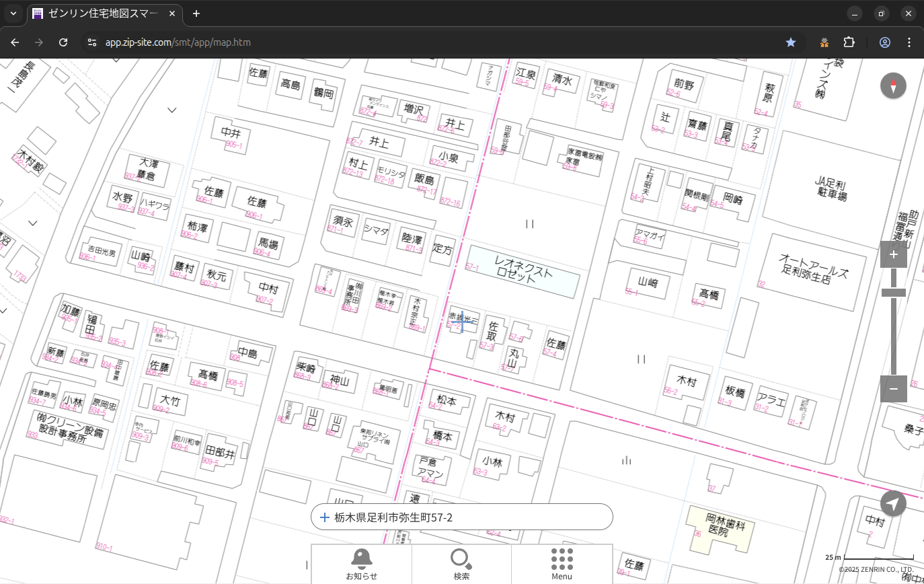Open the 検索 search magnifier
This screenshot has width=924, height=584.
[x=461, y=564]
